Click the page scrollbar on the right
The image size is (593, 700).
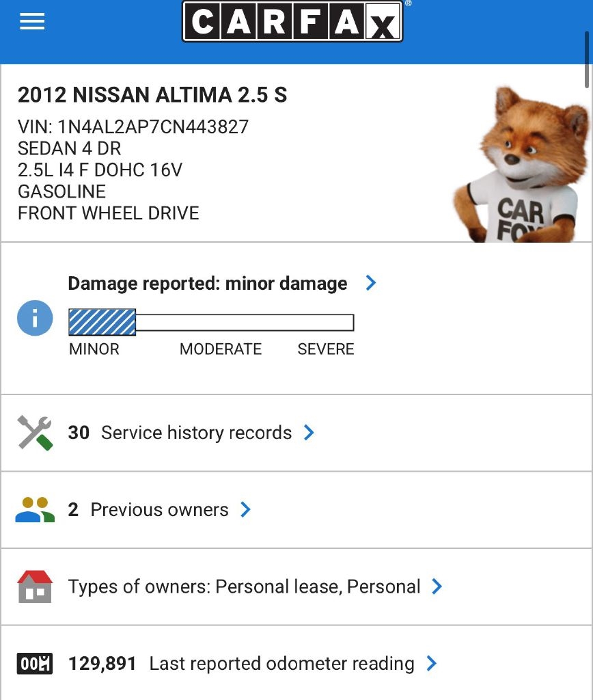tap(588, 60)
